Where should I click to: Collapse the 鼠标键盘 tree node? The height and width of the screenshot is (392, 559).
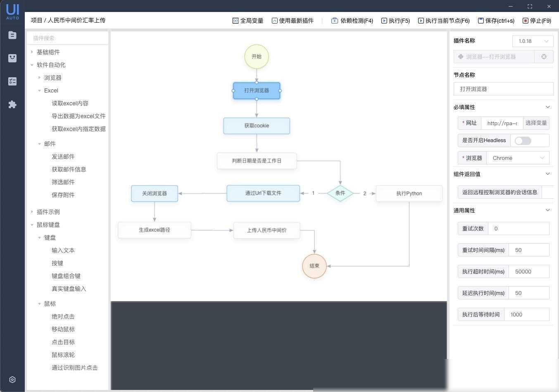pyautogui.click(x=32, y=225)
